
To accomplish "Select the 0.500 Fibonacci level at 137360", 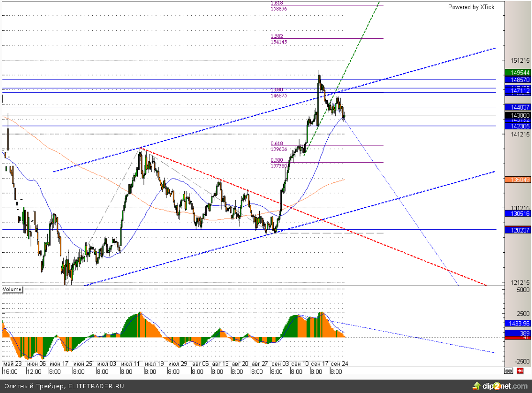I will coord(278,163).
